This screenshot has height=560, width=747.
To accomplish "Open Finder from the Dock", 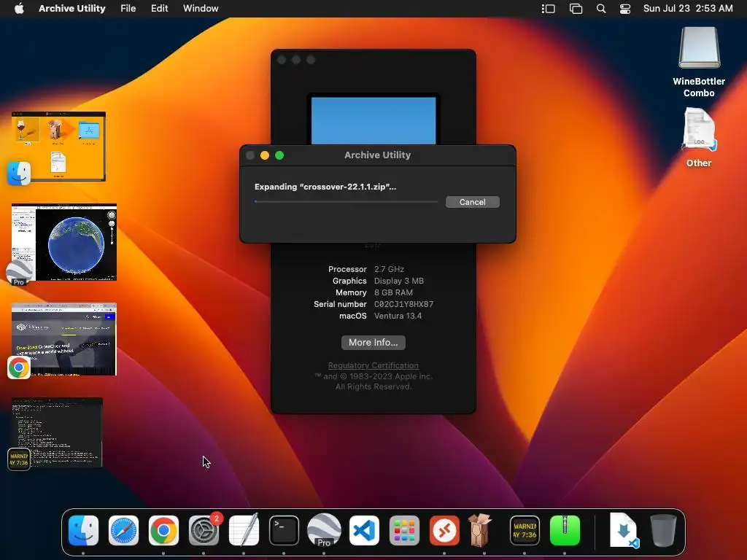I will [83, 531].
